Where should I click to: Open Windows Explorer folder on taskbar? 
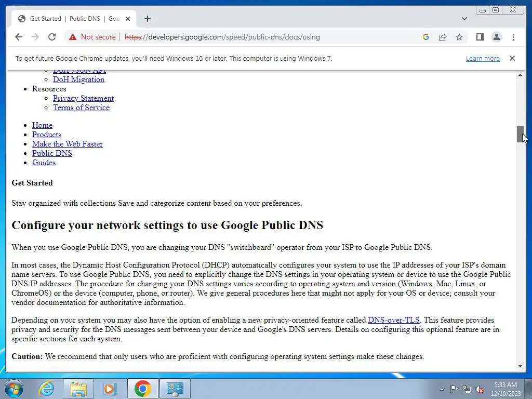click(x=78, y=389)
